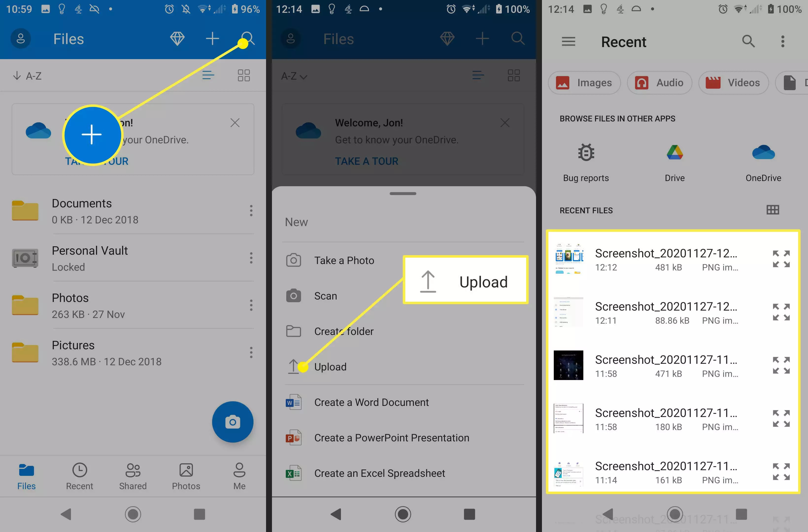Tap the Create Folder icon
The width and height of the screenshot is (808, 532).
[x=294, y=331]
